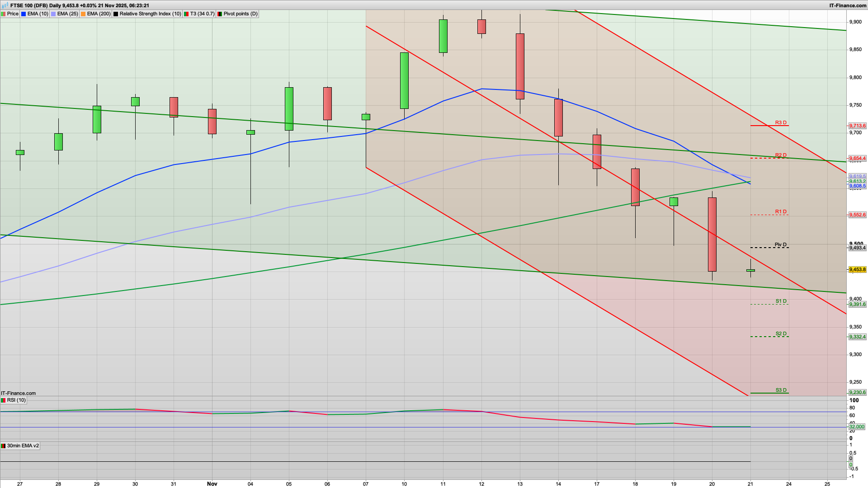This screenshot has height=488, width=868.
Task: Click the blue EMA (10) indicator icon
Action: 23,14
